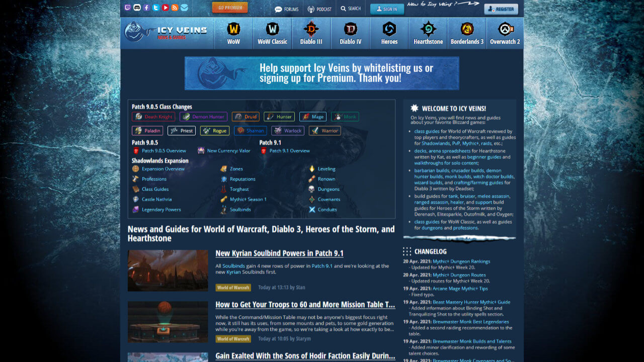This screenshot has width=644, height=362.
Task: Click the Dungeons skull icon
Action: tap(312, 189)
